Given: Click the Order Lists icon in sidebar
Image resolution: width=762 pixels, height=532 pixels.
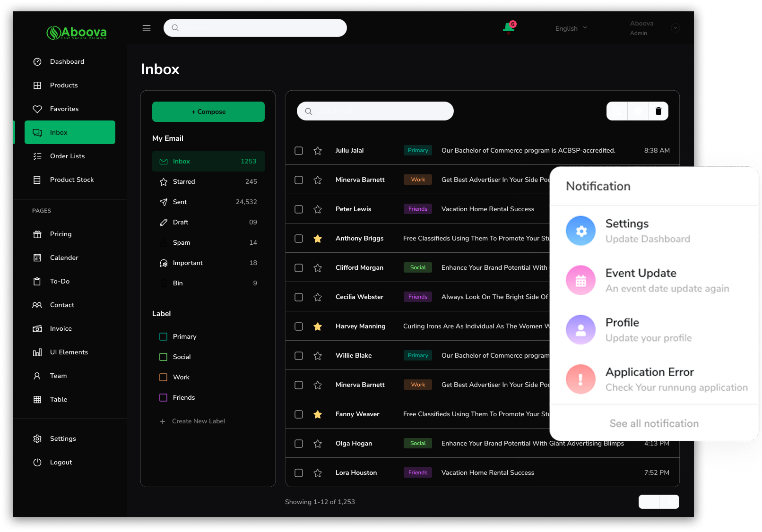Looking at the screenshot, I should tap(37, 156).
